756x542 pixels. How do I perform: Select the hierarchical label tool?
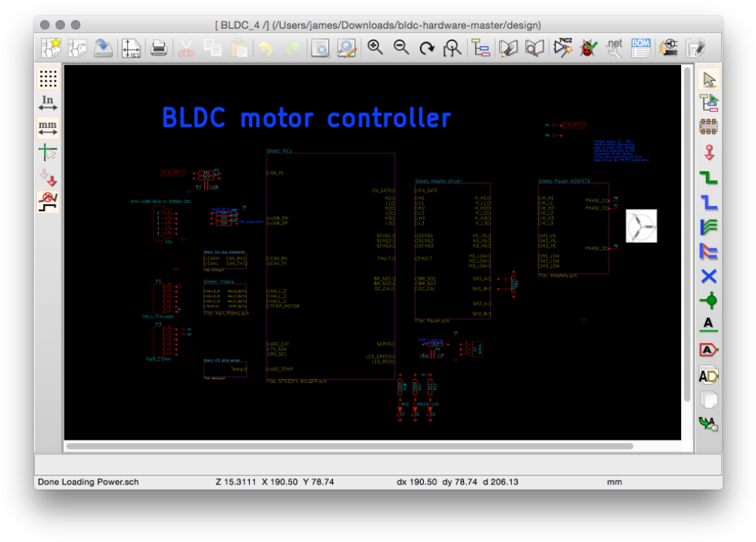coord(709,375)
